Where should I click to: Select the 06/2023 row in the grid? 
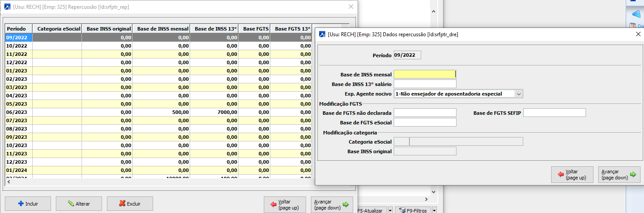18,112
